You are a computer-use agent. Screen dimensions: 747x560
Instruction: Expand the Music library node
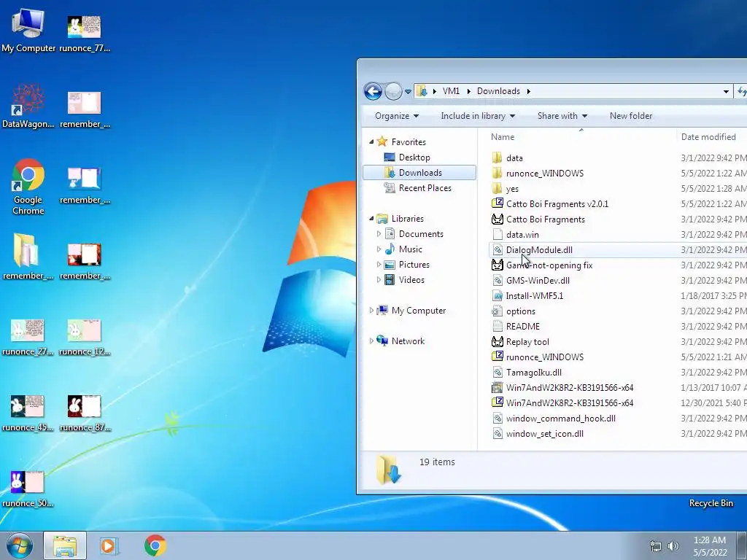point(379,249)
